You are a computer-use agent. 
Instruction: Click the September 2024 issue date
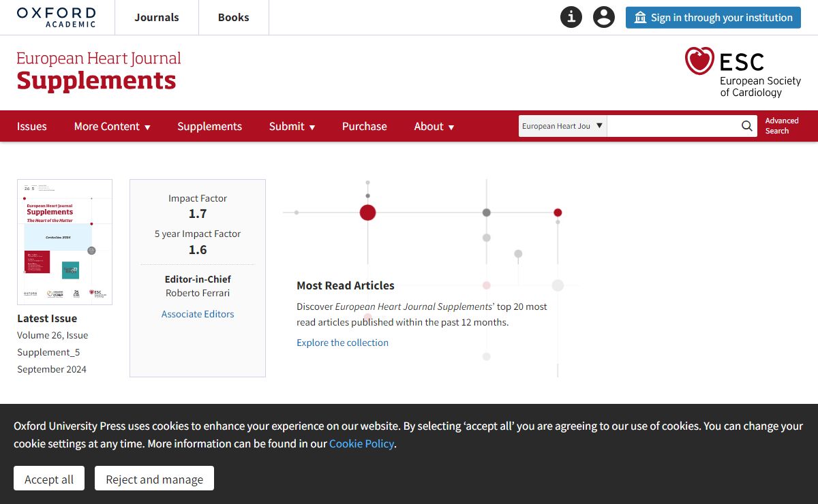(x=52, y=369)
